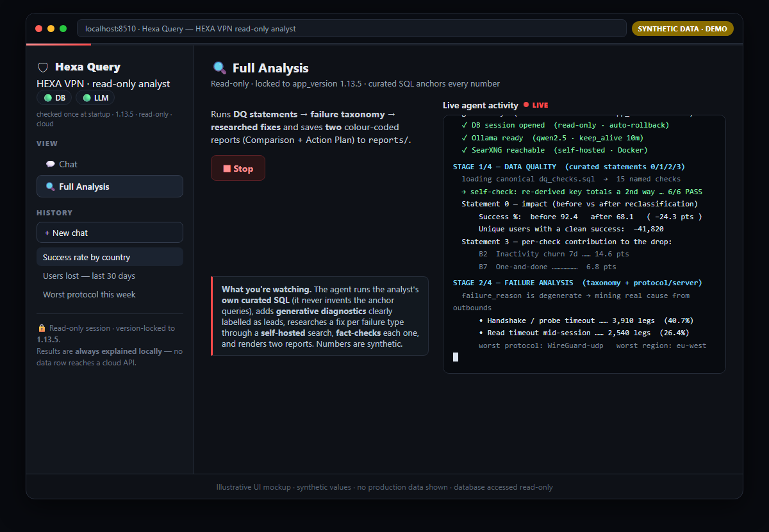Click the HISTORY section label

tap(54, 213)
